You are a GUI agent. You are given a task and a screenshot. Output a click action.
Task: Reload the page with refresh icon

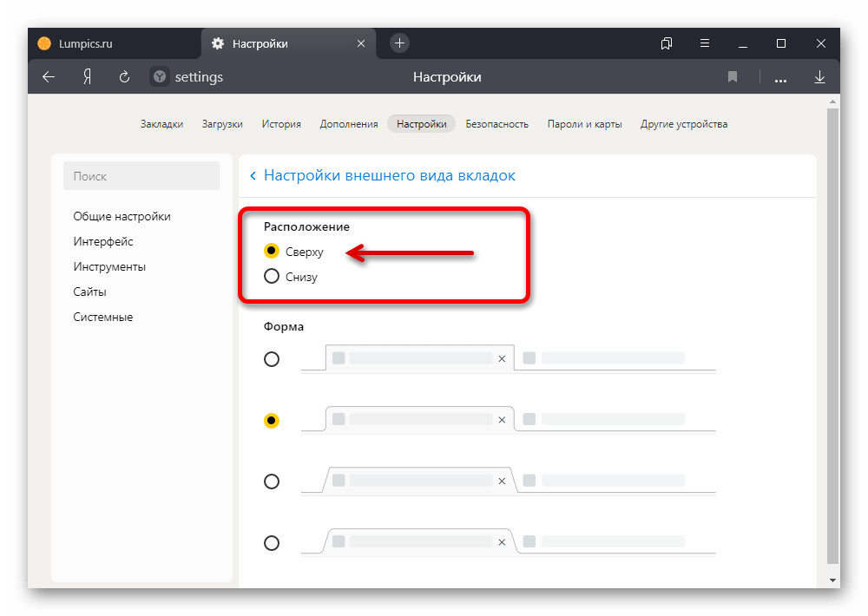tap(124, 77)
